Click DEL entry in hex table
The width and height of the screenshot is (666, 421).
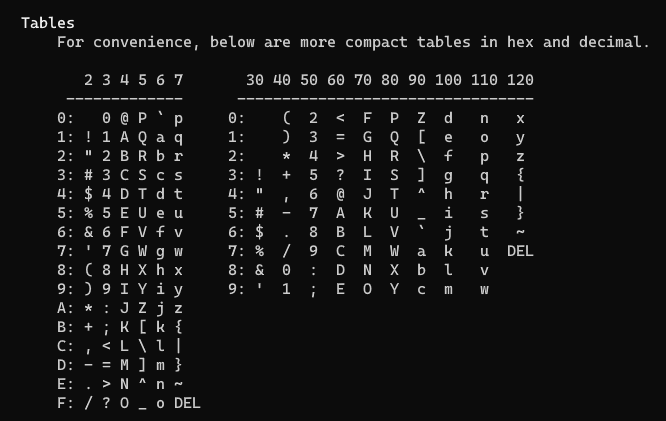tap(187, 403)
